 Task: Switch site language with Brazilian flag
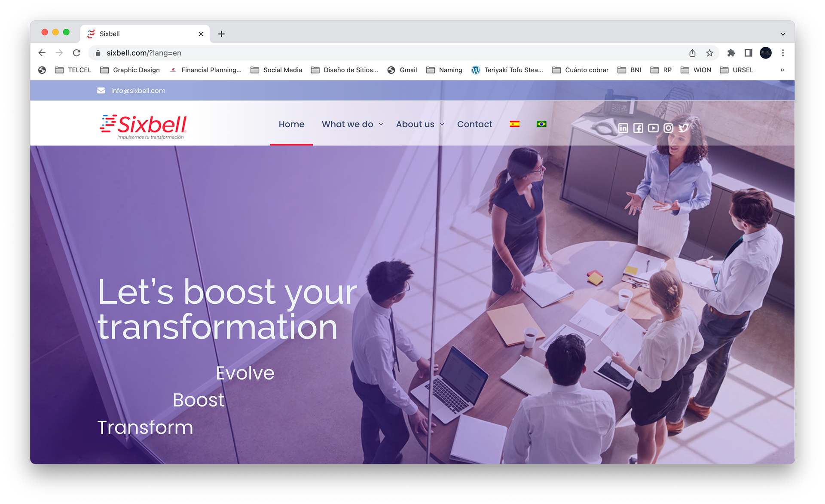541,124
